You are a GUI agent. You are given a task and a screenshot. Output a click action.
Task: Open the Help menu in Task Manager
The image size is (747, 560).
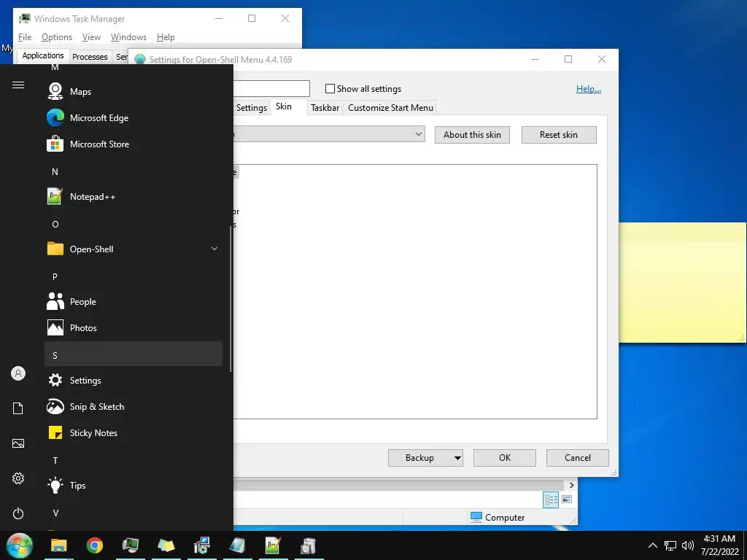(x=166, y=37)
